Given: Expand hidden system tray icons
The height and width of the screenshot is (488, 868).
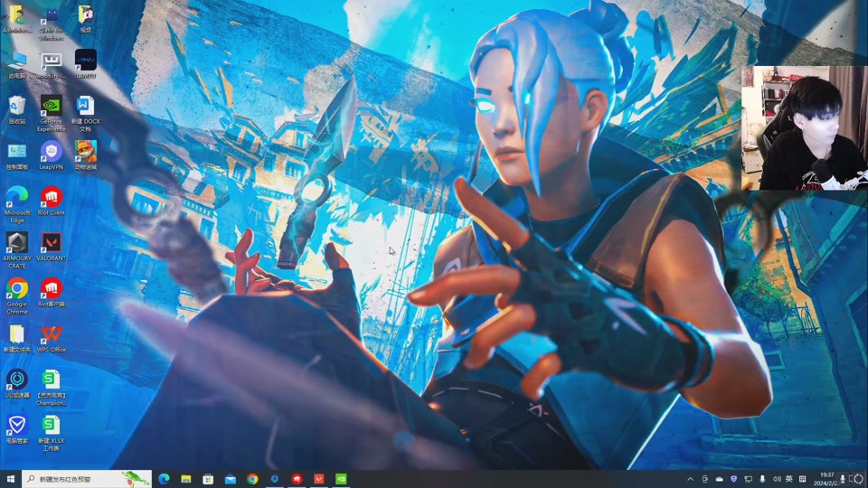Looking at the screenshot, I should point(690,479).
